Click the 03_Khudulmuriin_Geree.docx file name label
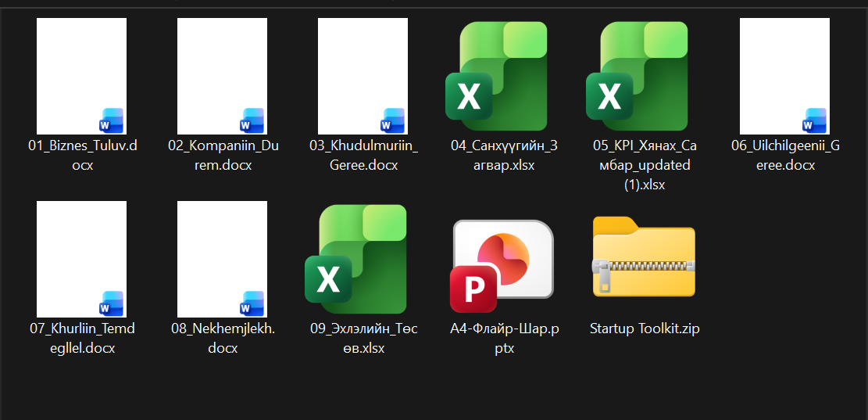The height and width of the screenshot is (420, 868). point(363,155)
